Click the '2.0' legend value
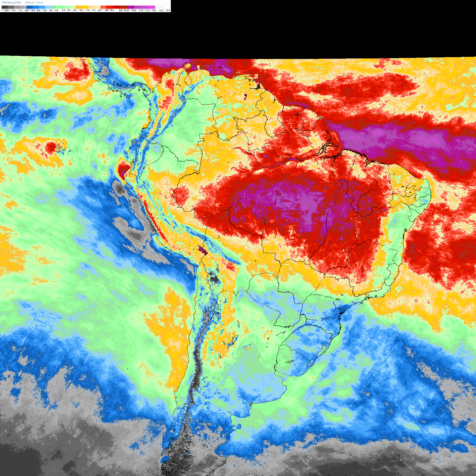Screen dimensions: 476x476 (x=26, y=10)
